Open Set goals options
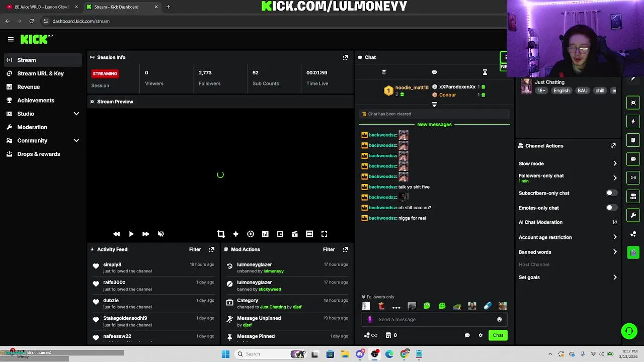 568,278
